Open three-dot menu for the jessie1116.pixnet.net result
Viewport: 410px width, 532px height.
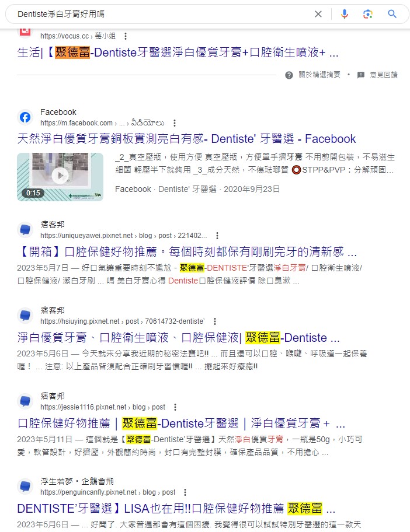[175, 407]
